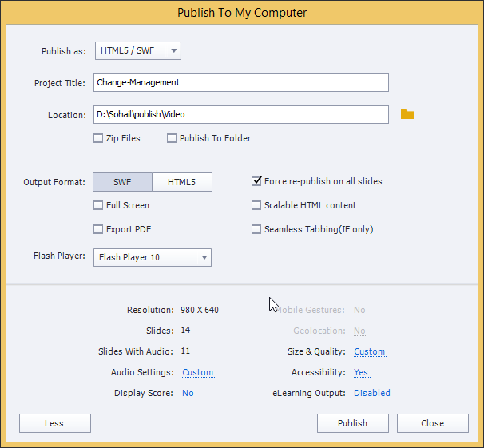
Task: Open the eLearning Output Disabled link
Action: pos(372,393)
